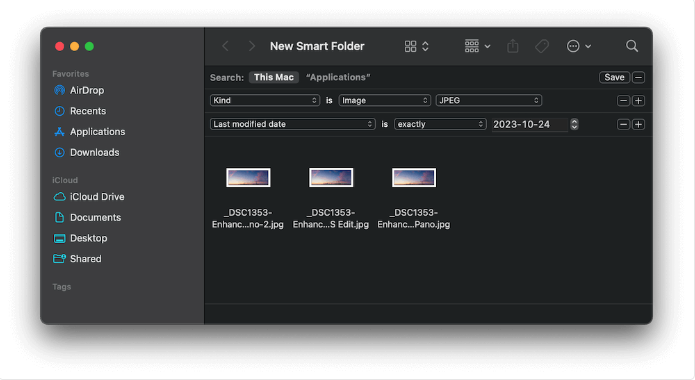Add a criteria row after Kind
This screenshot has width=695, height=380.
point(638,101)
